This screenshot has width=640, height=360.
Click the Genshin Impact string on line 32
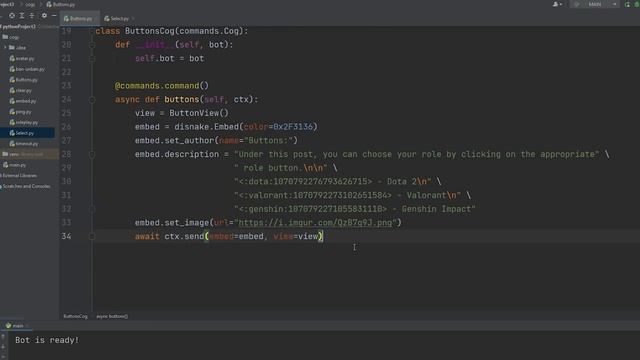click(355, 209)
